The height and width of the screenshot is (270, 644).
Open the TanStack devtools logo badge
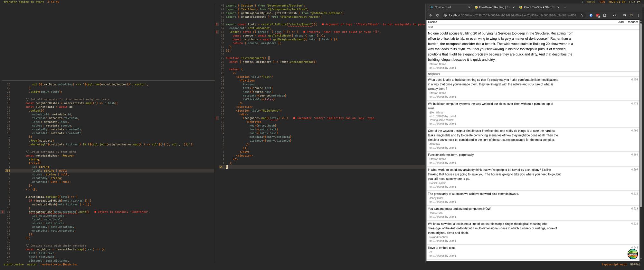click(633, 254)
